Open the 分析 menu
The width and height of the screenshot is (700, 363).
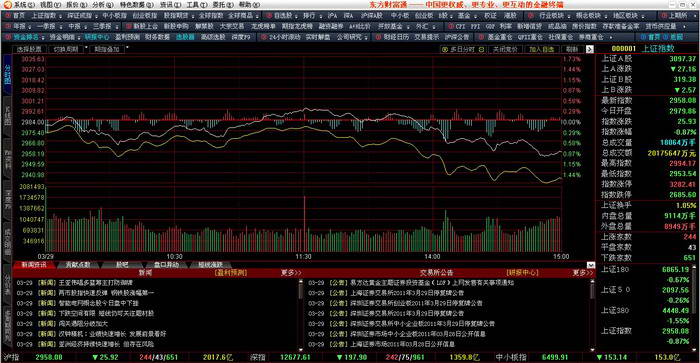(103, 4)
